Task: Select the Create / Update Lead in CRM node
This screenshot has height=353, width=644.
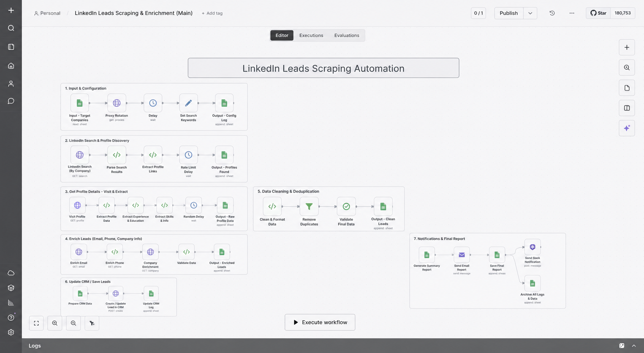Action: coord(116,294)
